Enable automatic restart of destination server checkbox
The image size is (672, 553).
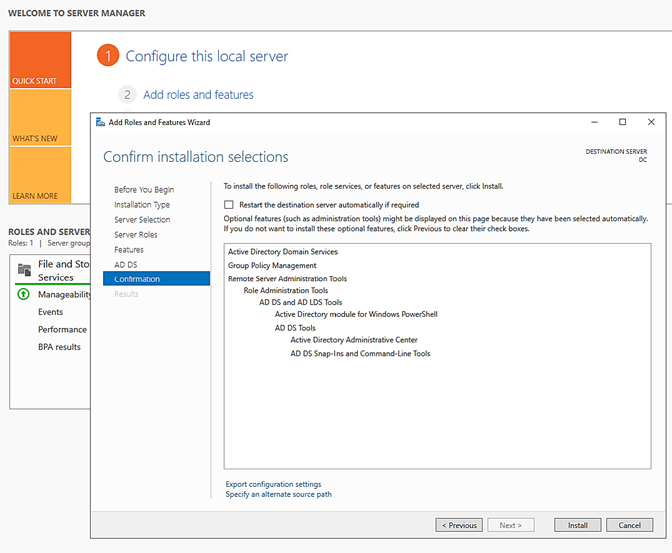point(229,204)
